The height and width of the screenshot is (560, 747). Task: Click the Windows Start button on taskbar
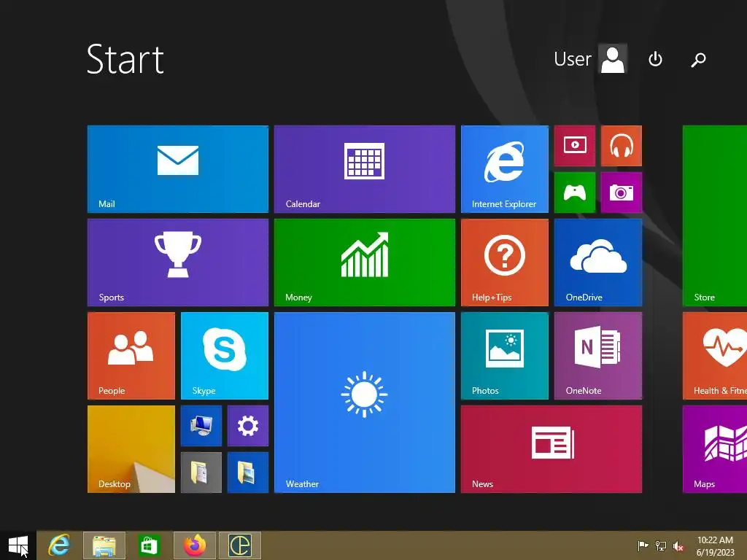coord(18,545)
